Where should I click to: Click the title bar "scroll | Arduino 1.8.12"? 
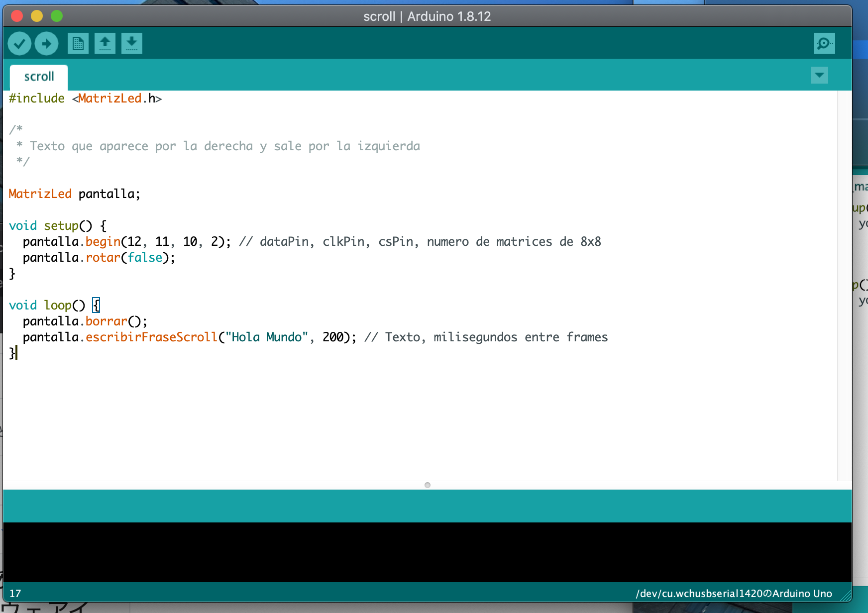click(427, 16)
